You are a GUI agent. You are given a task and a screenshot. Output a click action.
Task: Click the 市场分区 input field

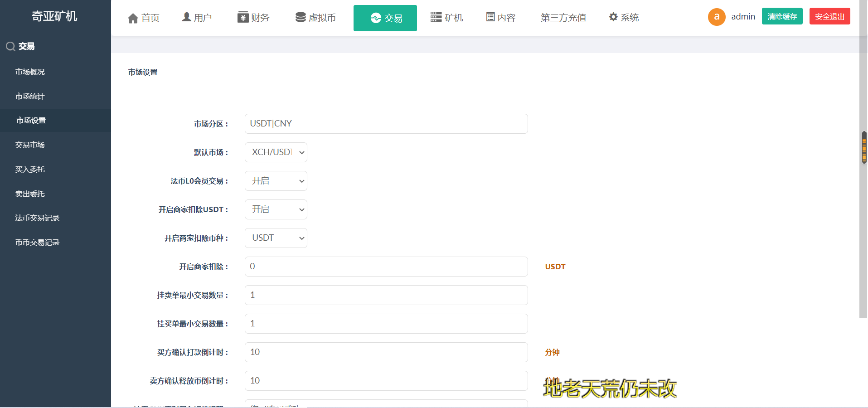pyautogui.click(x=386, y=124)
